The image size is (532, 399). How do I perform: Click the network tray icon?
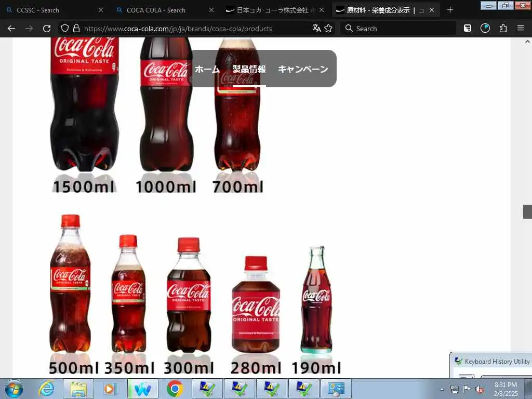[454, 389]
